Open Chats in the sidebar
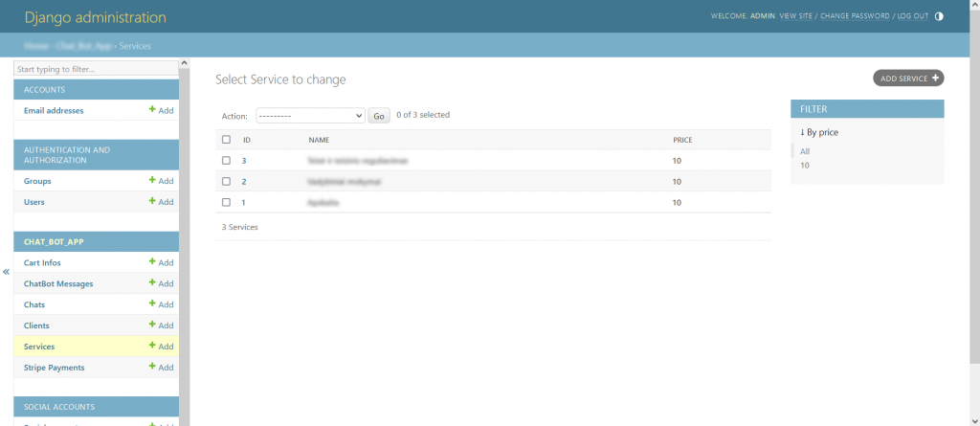This screenshot has height=426, width=980. point(34,304)
